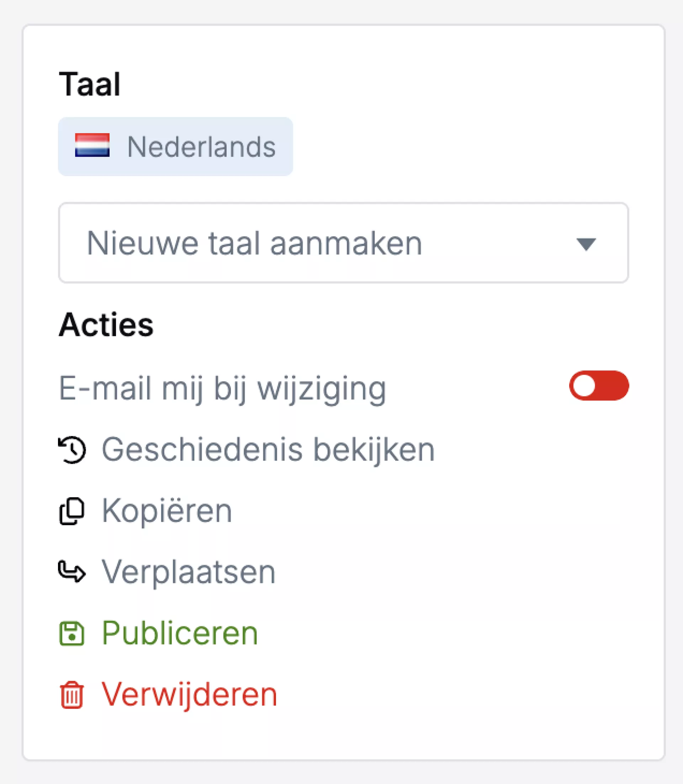This screenshot has width=683, height=784.
Task: Click the green publish save icon
Action: coord(72,634)
